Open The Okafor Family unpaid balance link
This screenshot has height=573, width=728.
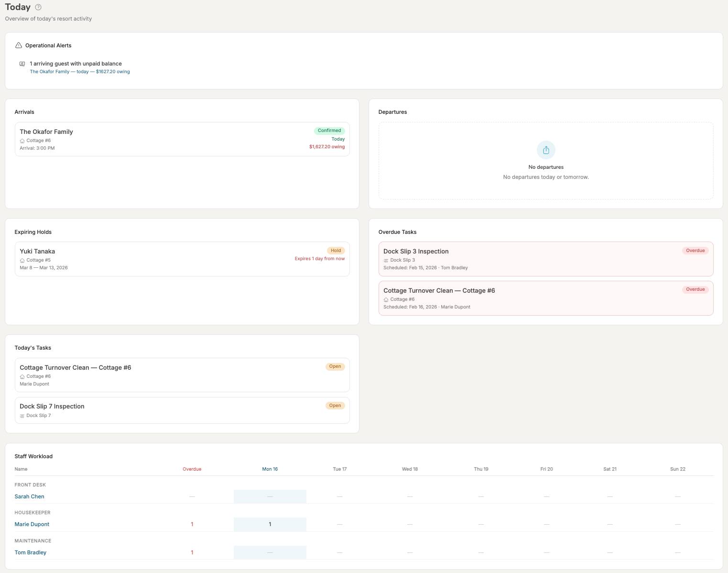pyautogui.click(x=79, y=71)
